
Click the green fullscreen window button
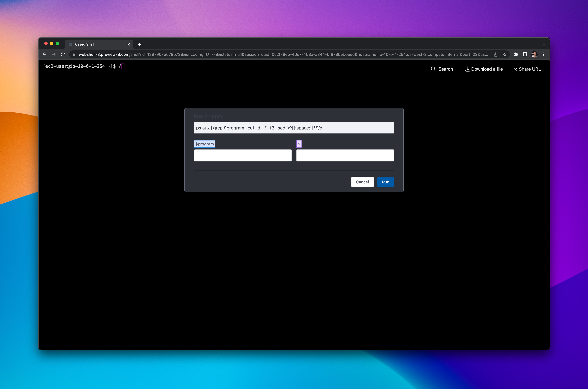pyautogui.click(x=57, y=43)
